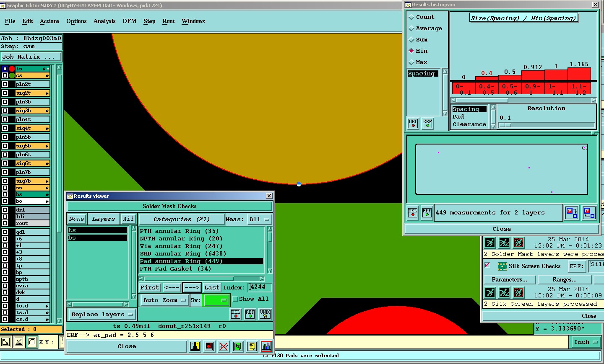Open the DFM menu

pos(130,21)
